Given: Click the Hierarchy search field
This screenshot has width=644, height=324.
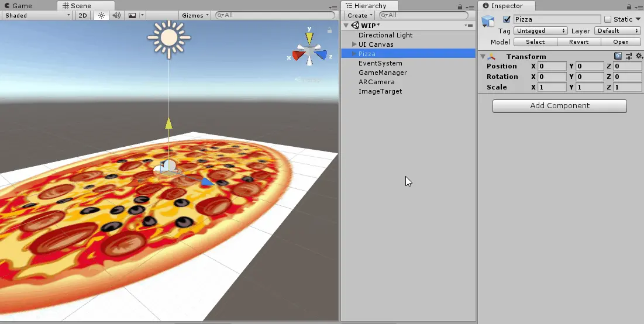Looking at the screenshot, I should [x=423, y=15].
